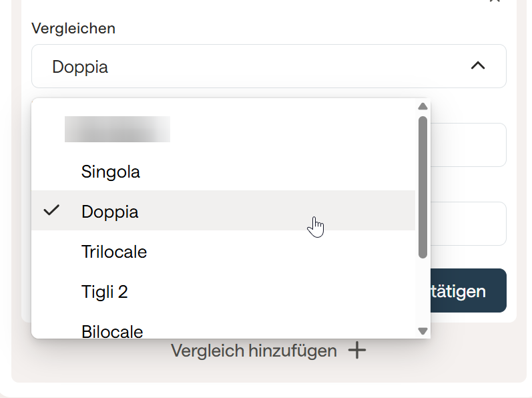The image size is (532, 398).
Task: Choose the checked Doppia list entry
Action: (x=223, y=210)
